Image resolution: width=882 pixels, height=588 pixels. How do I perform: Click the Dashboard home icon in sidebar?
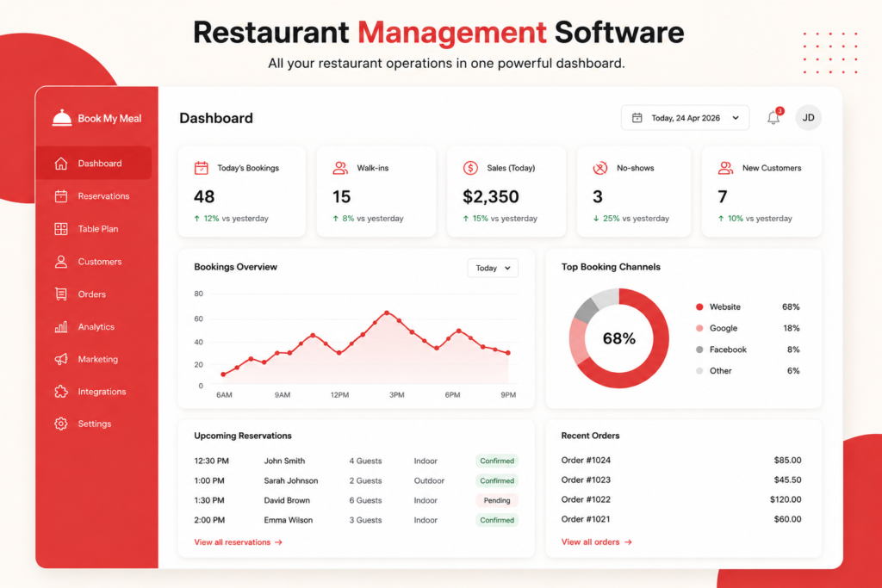pyautogui.click(x=61, y=164)
